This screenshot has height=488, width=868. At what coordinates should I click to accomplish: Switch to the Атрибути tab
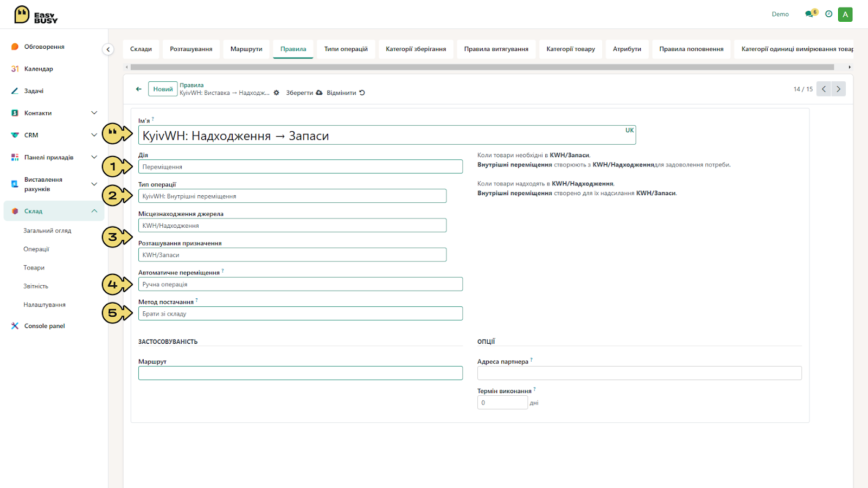627,49
